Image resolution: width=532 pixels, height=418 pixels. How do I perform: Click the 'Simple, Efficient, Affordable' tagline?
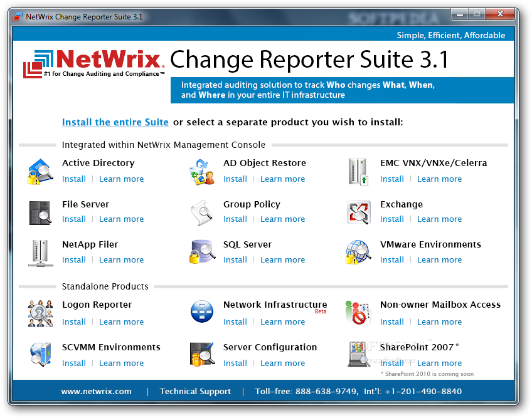[451, 35]
